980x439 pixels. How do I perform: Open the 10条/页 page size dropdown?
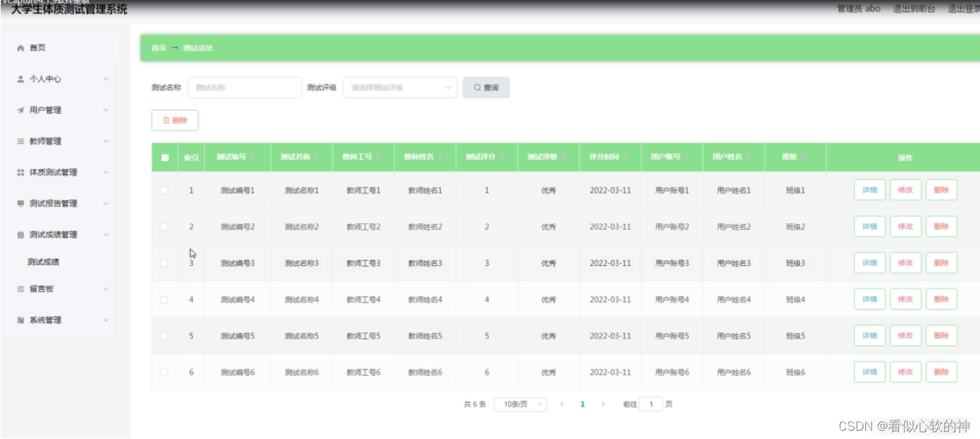pos(520,404)
